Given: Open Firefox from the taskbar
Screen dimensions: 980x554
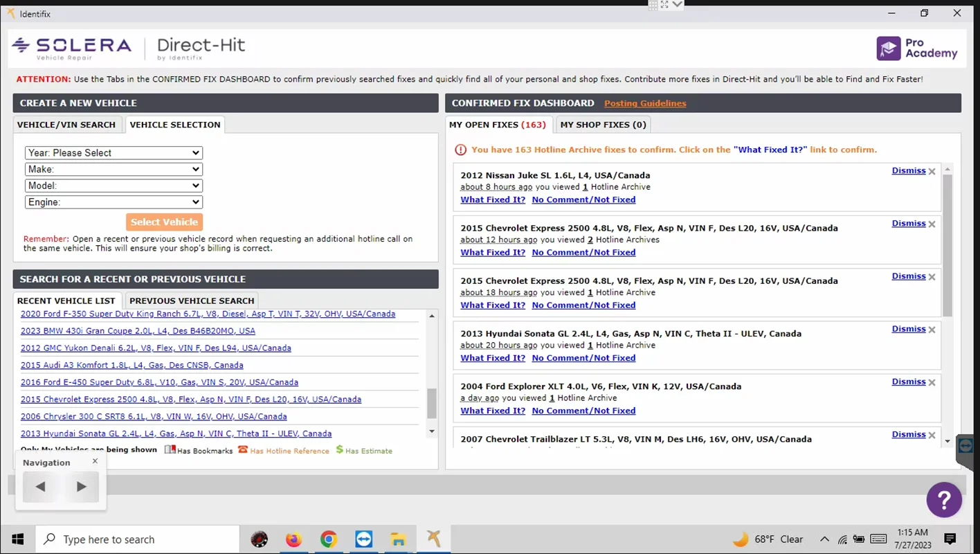Looking at the screenshot, I should (x=293, y=539).
